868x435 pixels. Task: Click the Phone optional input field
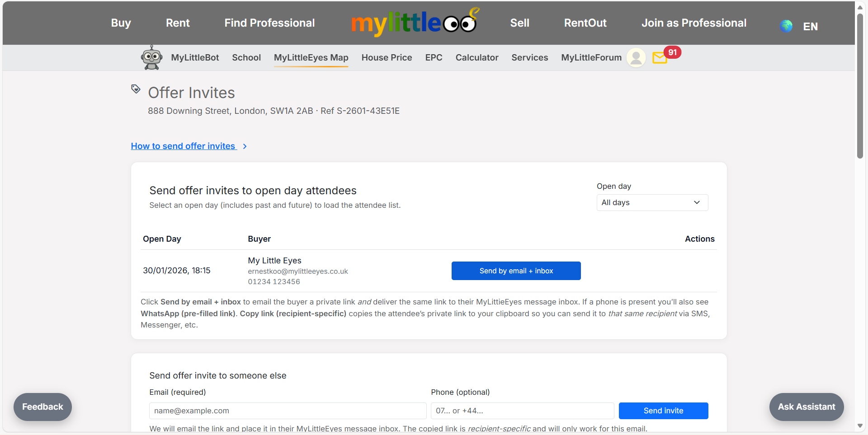pos(522,411)
